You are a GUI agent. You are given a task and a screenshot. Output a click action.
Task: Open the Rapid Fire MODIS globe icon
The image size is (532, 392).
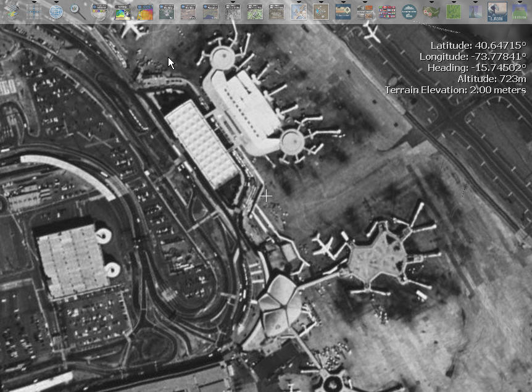pos(99,11)
